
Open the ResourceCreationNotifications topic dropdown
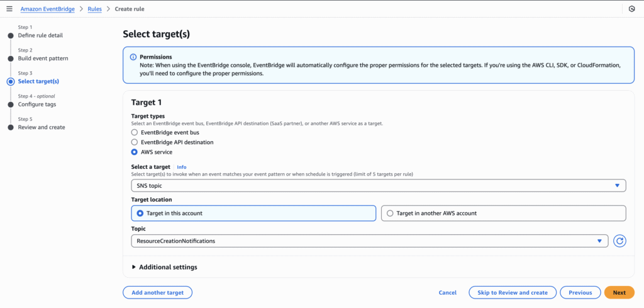click(370, 241)
